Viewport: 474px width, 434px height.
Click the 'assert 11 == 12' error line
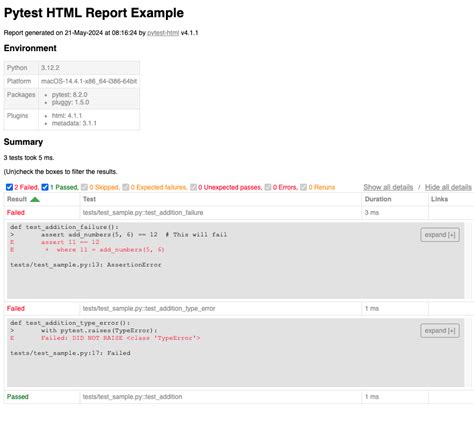(x=70, y=242)
